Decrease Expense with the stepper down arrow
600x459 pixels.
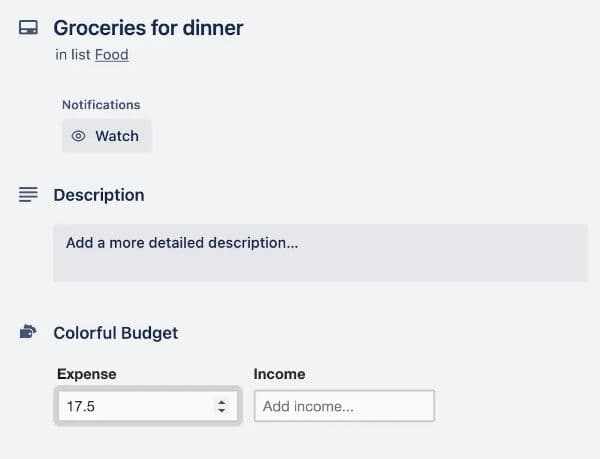(221, 411)
